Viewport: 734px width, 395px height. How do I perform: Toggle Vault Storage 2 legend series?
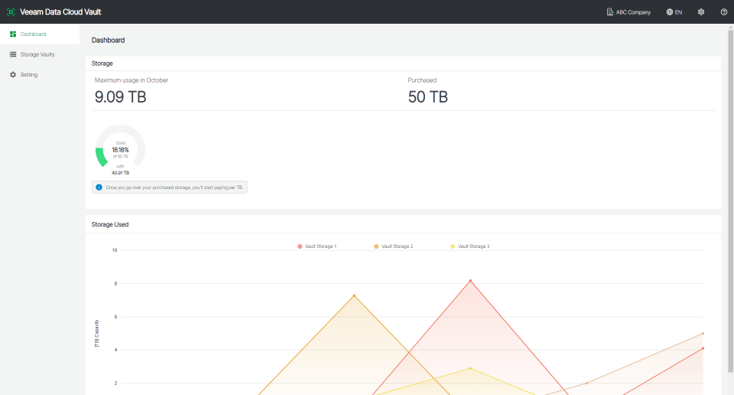click(393, 246)
